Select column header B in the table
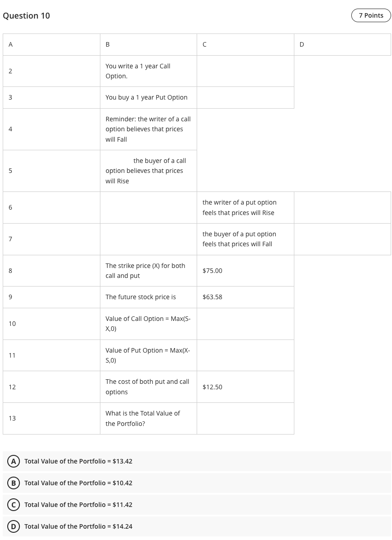This screenshot has width=392, height=540. point(148,44)
